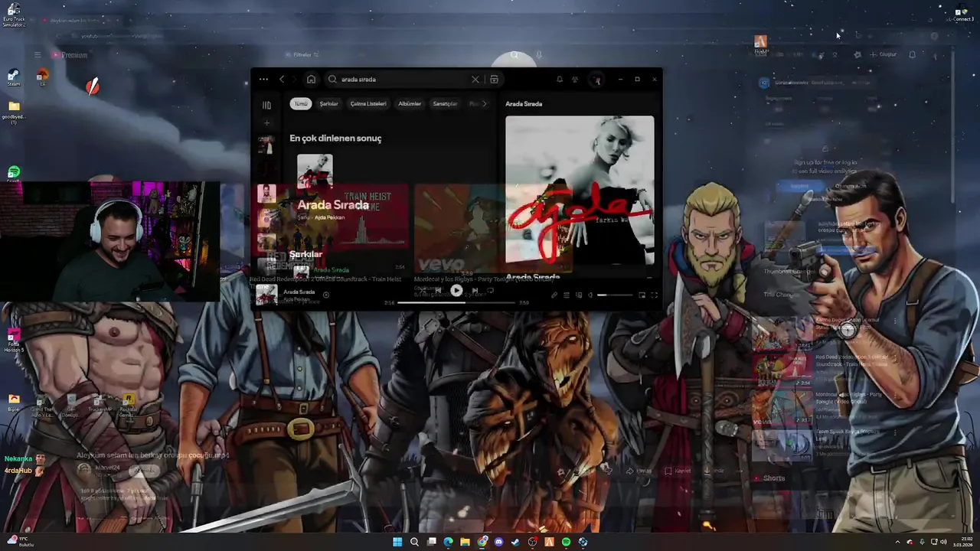Show hidden system tray icons
Image resolution: width=980 pixels, height=551 pixels.
coord(898,542)
